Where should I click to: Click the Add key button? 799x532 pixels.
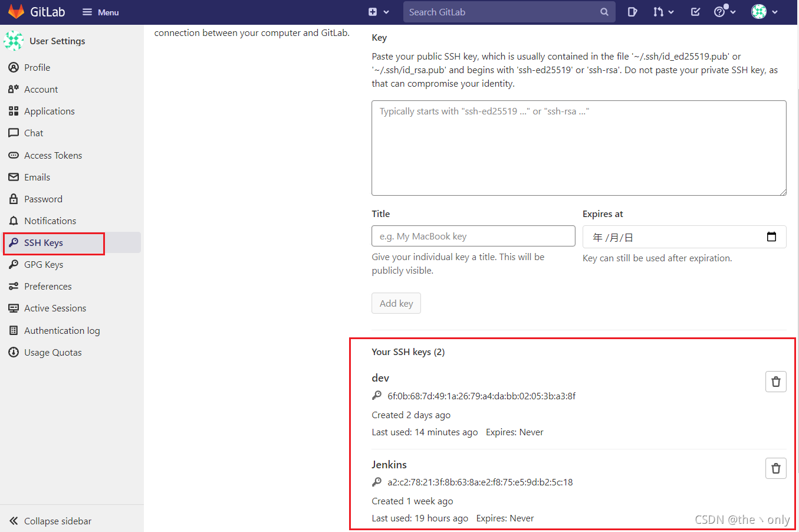click(396, 303)
